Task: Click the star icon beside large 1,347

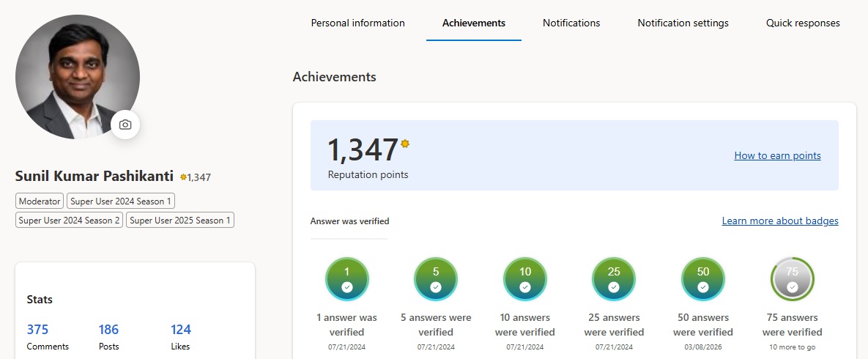Action: coord(404,144)
